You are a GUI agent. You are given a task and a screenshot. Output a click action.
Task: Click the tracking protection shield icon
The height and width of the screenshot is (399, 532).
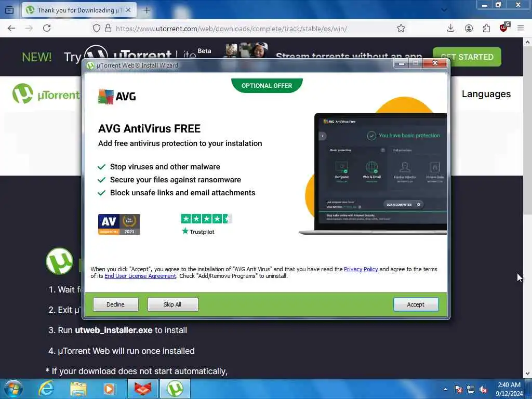(x=96, y=28)
